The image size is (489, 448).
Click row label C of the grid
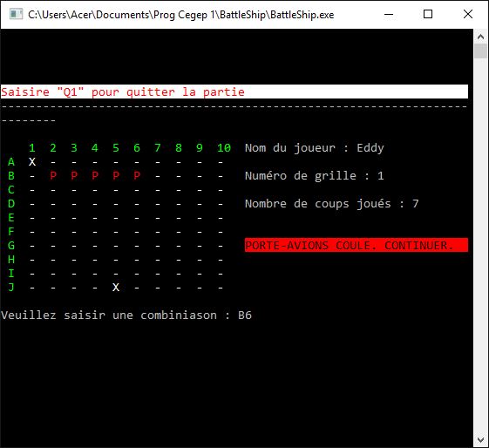pyautogui.click(x=11, y=190)
